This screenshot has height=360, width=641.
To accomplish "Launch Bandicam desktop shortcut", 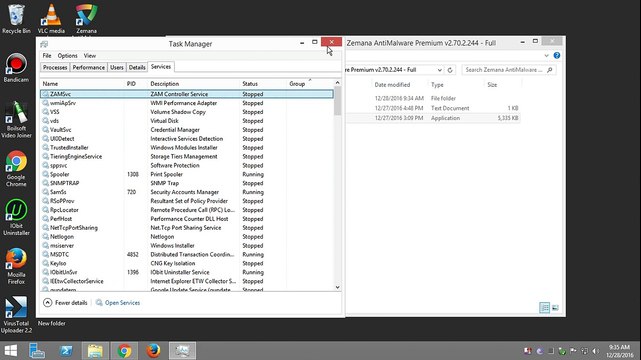I will (x=16, y=68).
